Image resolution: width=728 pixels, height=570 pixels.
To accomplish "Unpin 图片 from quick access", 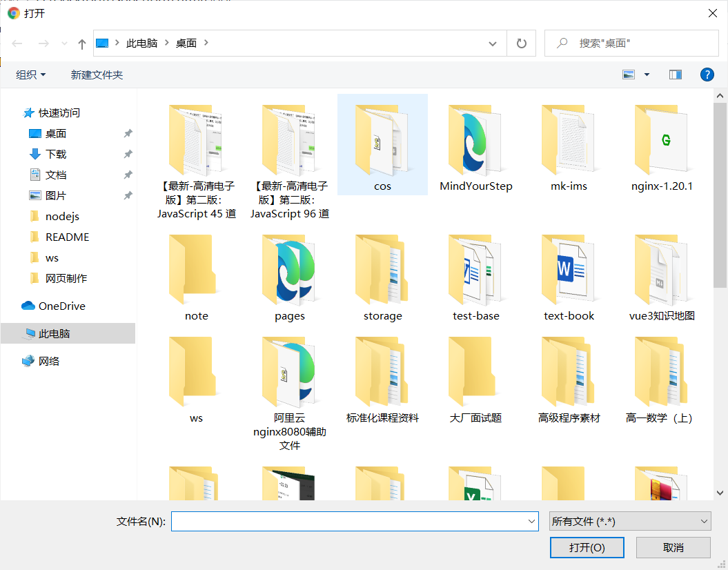I will pos(128,195).
